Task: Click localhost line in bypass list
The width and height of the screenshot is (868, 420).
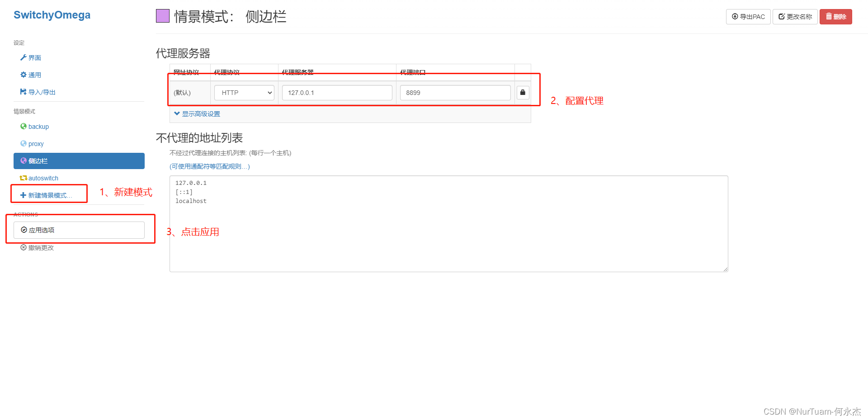Action: pyautogui.click(x=191, y=201)
